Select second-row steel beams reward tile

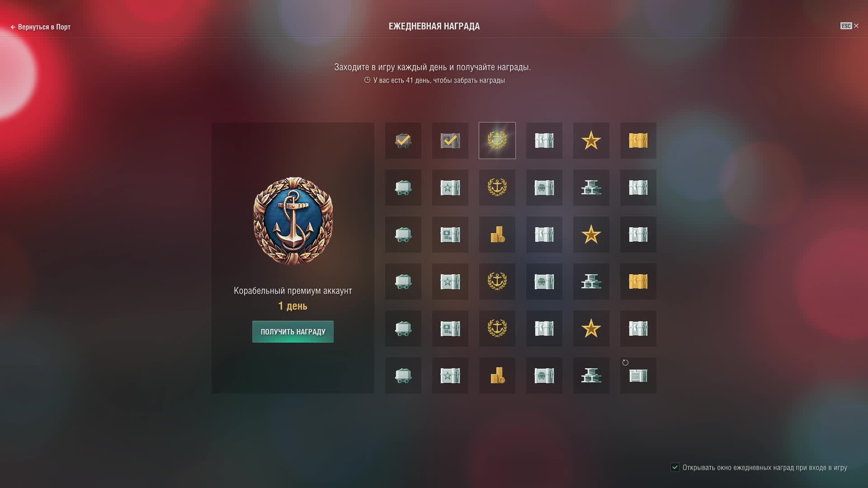[591, 188]
